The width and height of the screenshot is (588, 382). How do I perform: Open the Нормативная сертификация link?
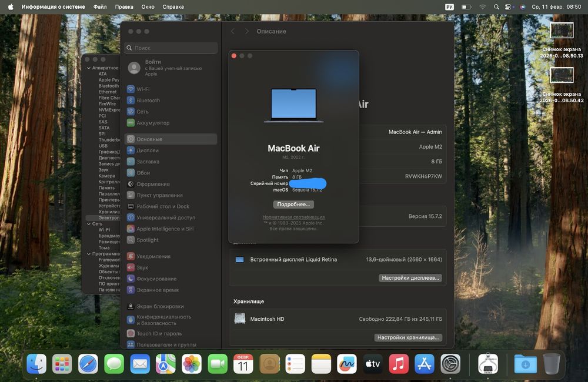[293, 217]
